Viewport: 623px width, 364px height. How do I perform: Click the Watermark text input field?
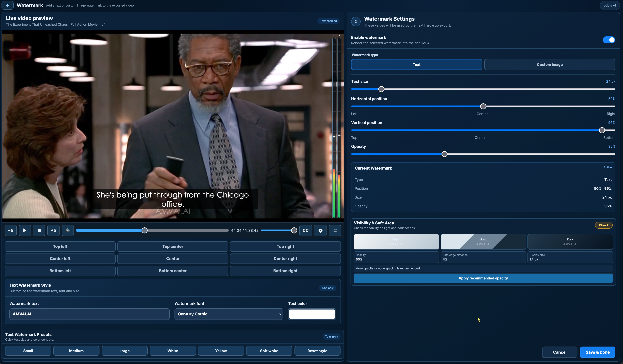pyautogui.click(x=89, y=314)
